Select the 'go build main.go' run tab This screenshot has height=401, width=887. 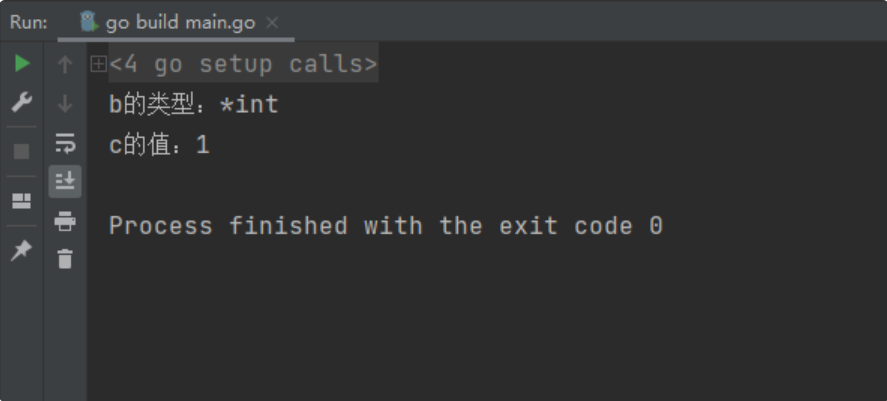pyautogui.click(x=176, y=23)
